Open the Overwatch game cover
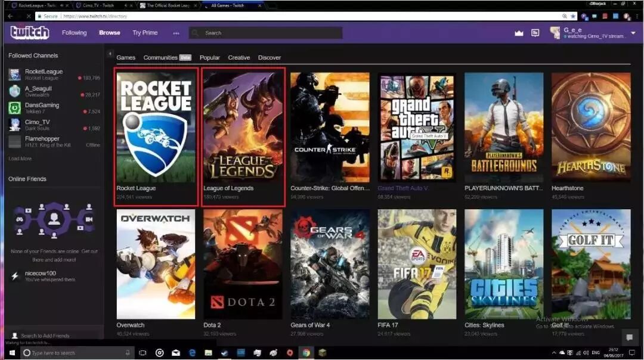This screenshot has width=644, height=360. (x=156, y=264)
